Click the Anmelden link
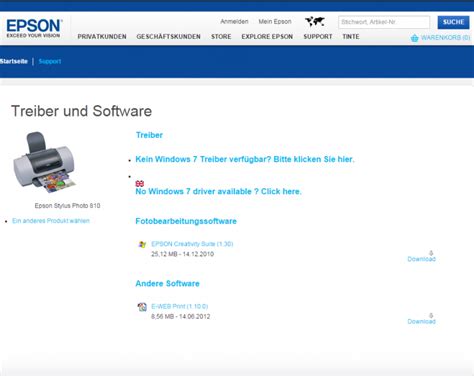Image resolution: width=474 pixels, height=376 pixels. click(x=234, y=22)
